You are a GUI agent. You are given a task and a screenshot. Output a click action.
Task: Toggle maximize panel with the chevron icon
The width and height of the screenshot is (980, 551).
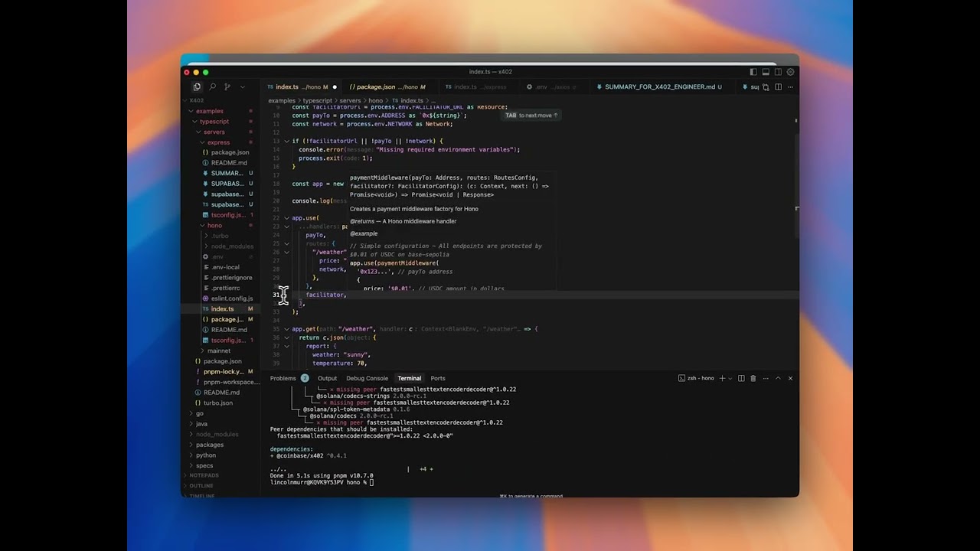[x=778, y=378]
